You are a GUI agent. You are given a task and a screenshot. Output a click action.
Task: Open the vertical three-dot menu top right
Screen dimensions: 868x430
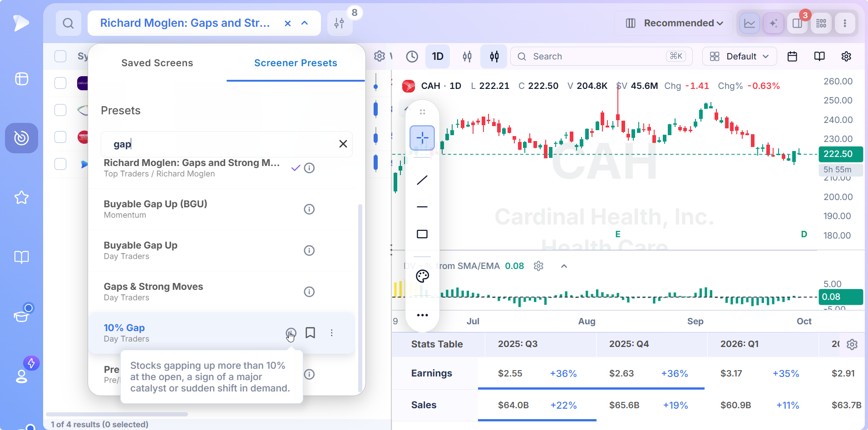(x=845, y=23)
